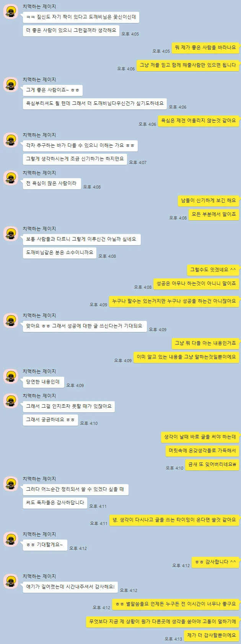Open profile avatar beside '당연한 내용인데' message
241x644 pixels.
pyautogui.click(x=11, y=376)
